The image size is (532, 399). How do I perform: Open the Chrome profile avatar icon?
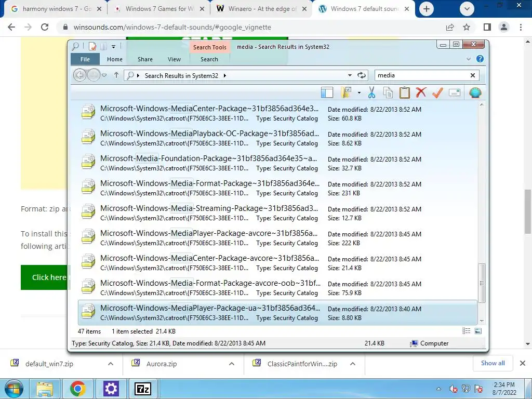(504, 27)
